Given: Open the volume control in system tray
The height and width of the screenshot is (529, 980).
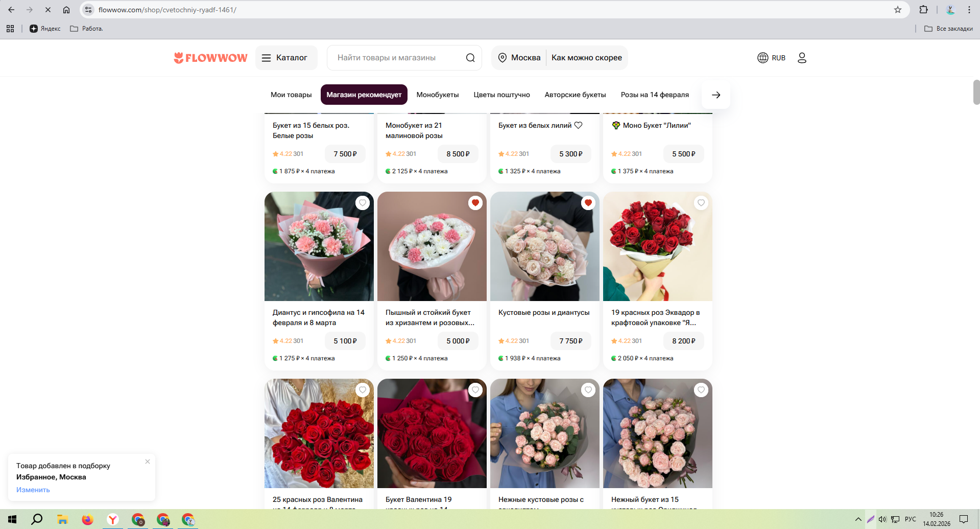Looking at the screenshot, I should click(882, 519).
